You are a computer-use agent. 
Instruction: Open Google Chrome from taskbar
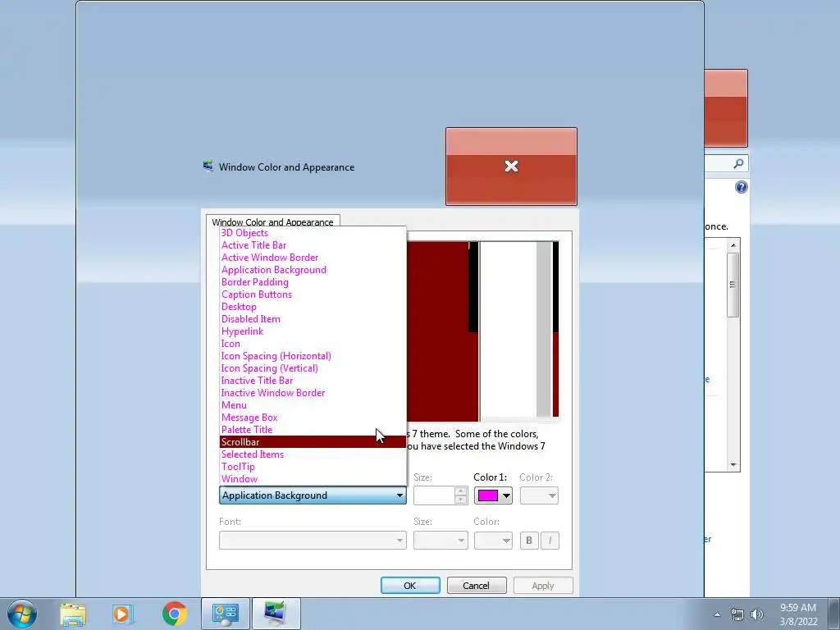pos(174,614)
